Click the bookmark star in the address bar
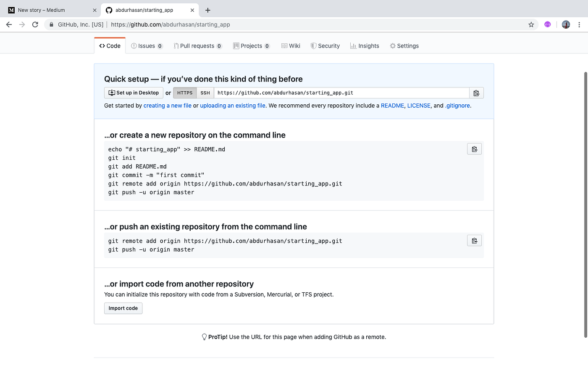This screenshot has width=588, height=368. click(x=531, y=24)
